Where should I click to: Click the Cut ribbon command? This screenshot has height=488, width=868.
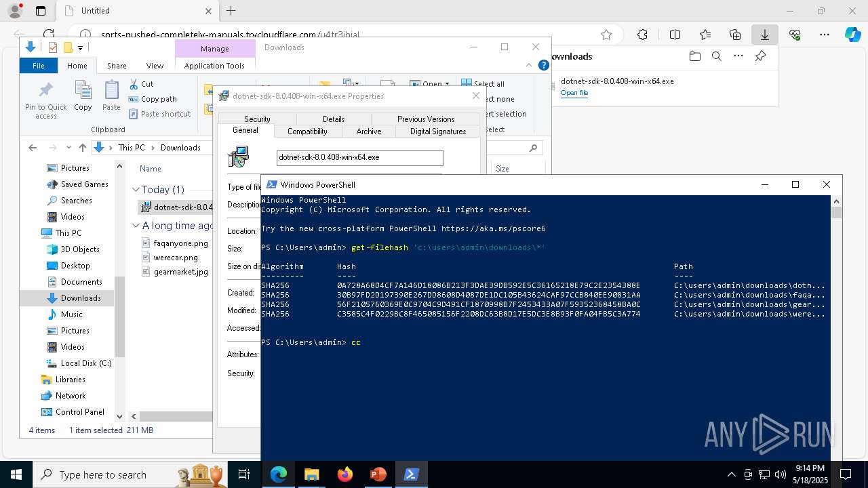[x=141, y=84]
